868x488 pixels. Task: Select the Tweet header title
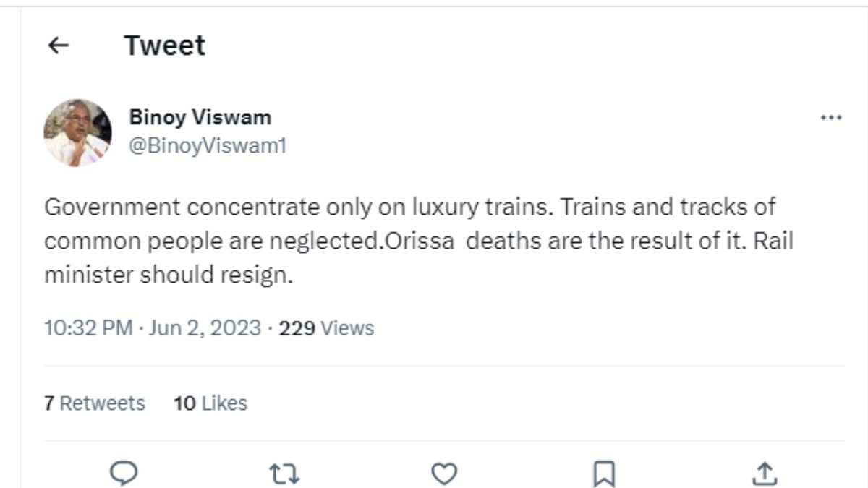point(165,46)
